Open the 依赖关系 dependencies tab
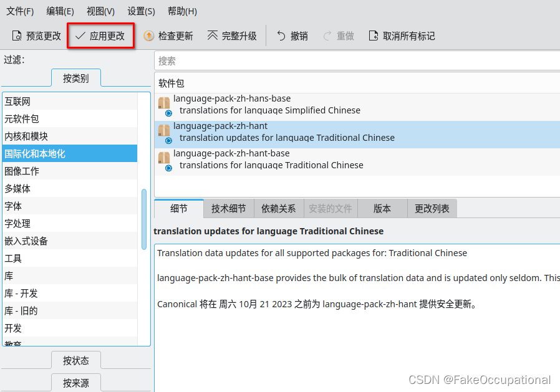This screenshot has height=392, width=560. (279, 209)
